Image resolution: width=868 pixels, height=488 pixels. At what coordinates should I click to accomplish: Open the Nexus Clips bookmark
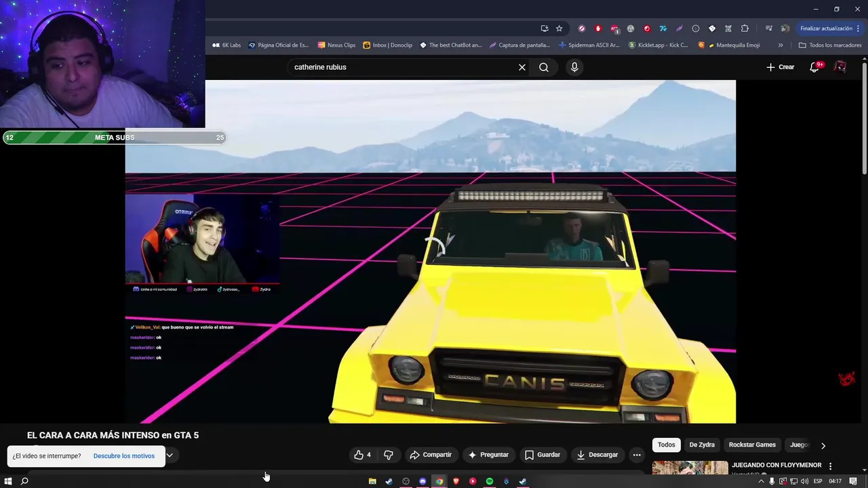click(x=336, y=45)
